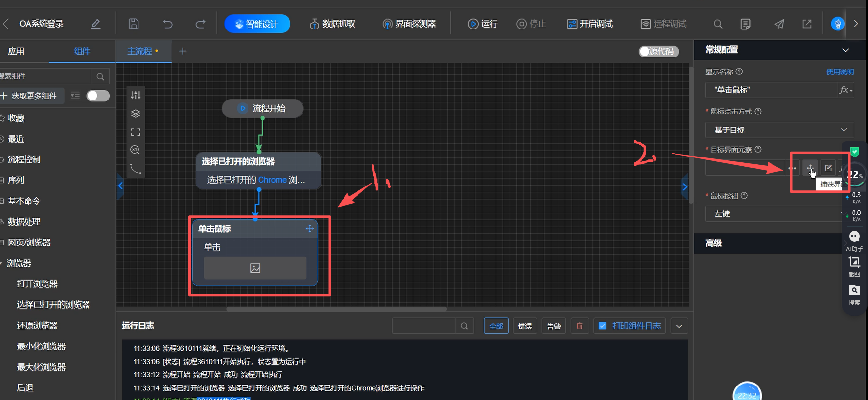The height and width of the screenshot is (400, 868).
Task: Toggle the switch next to 获取更多组件
Action: coord(98,96)
